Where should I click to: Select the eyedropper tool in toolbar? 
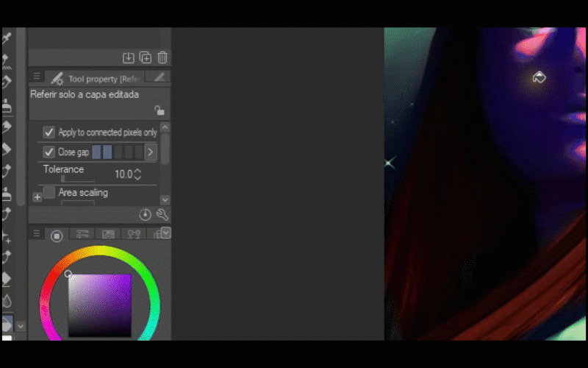[7, 38]
